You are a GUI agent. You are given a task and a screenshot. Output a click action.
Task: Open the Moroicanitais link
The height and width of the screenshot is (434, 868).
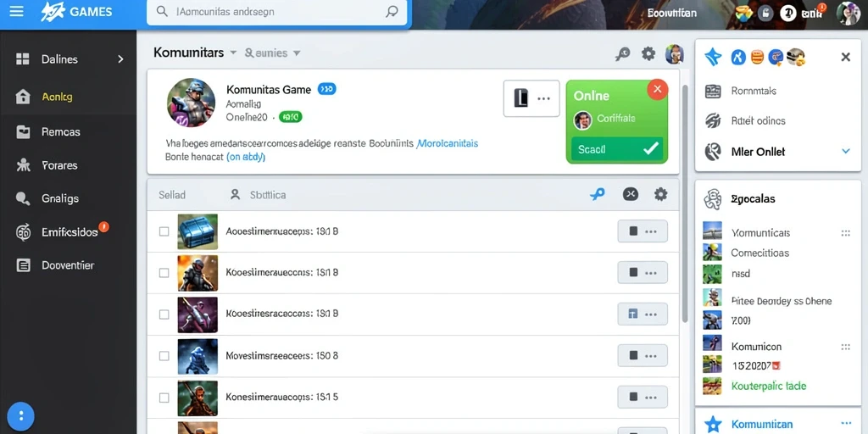pos(448,143)
